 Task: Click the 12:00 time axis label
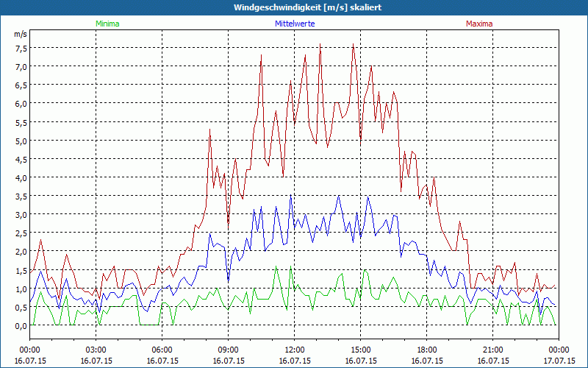[295, 350]
